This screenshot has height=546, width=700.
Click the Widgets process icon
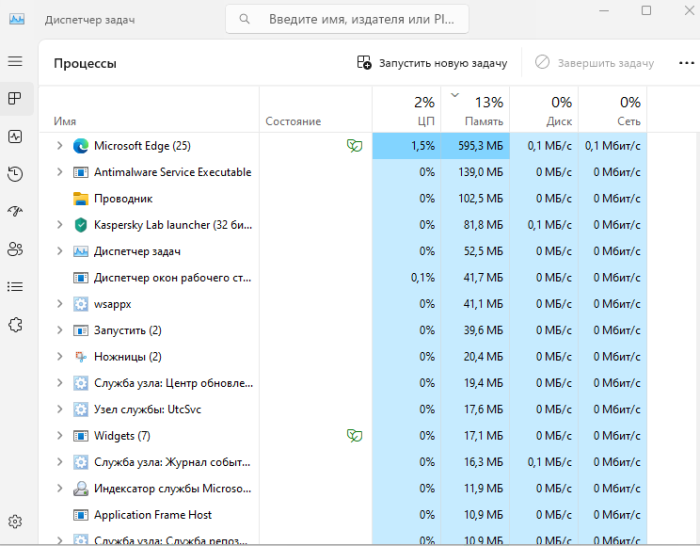(x=81, y=436)
